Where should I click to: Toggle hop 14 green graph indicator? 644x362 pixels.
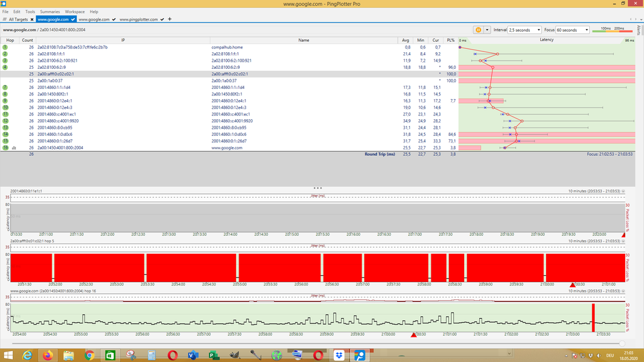(5, 134)
